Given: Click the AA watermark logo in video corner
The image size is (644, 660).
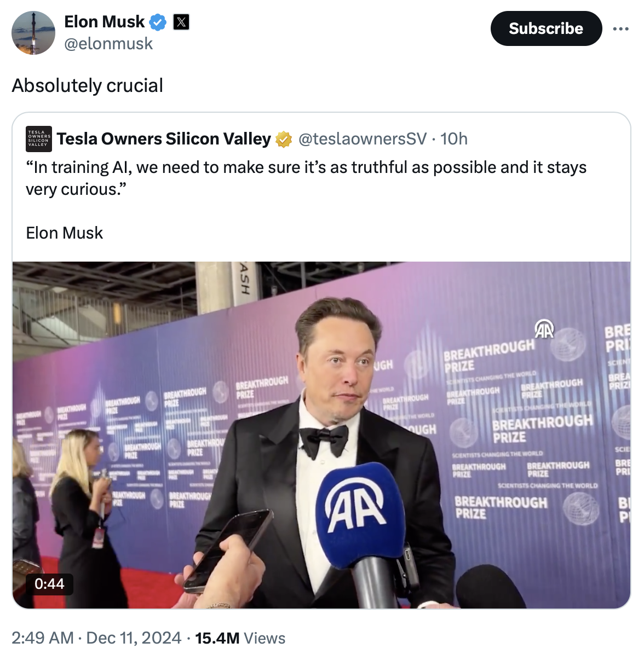Looking at the screenshot, I should coord(544,329).
